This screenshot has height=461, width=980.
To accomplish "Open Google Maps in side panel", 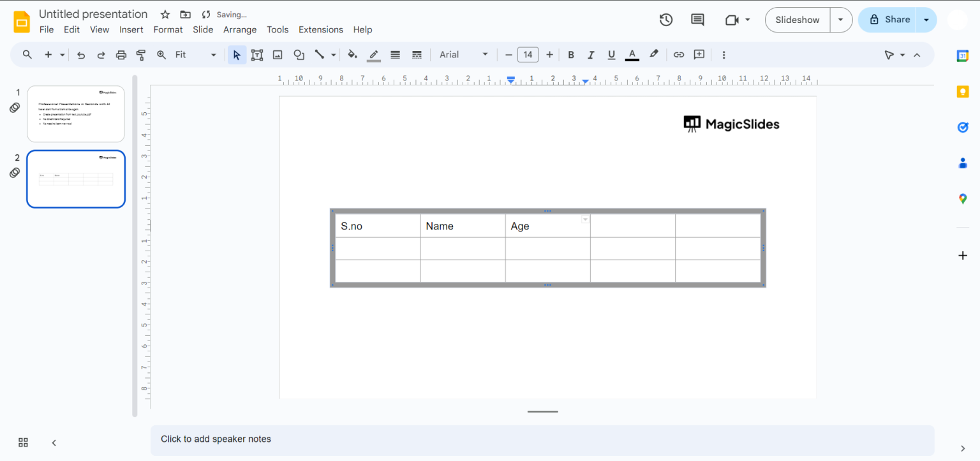I will [963, 199].
